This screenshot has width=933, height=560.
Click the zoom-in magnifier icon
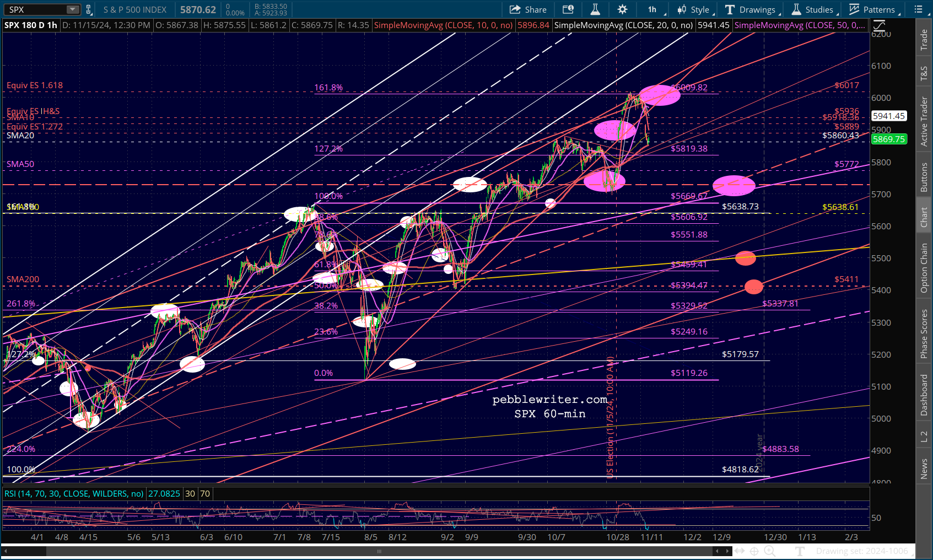[x=770, y=551]
